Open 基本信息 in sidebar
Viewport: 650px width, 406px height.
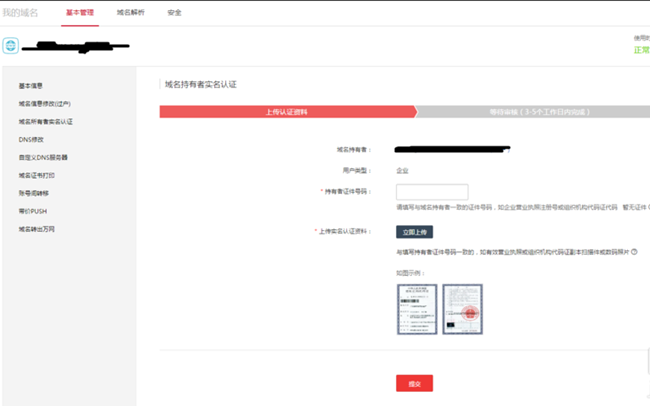point(31,86)
